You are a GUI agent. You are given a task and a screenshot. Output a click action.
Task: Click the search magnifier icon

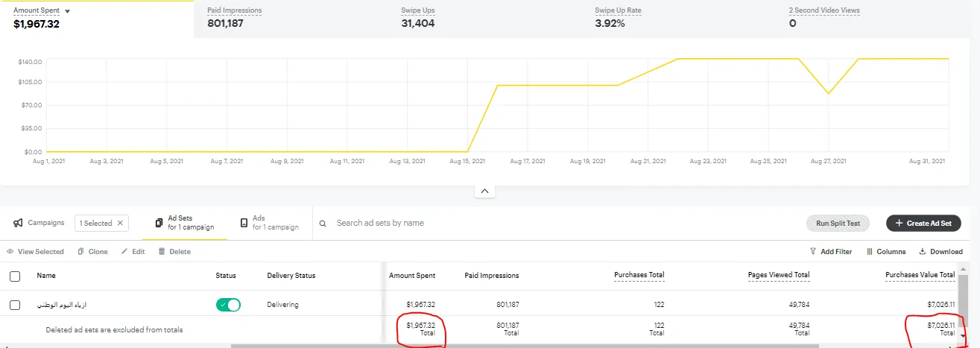(x=323, y=223)
